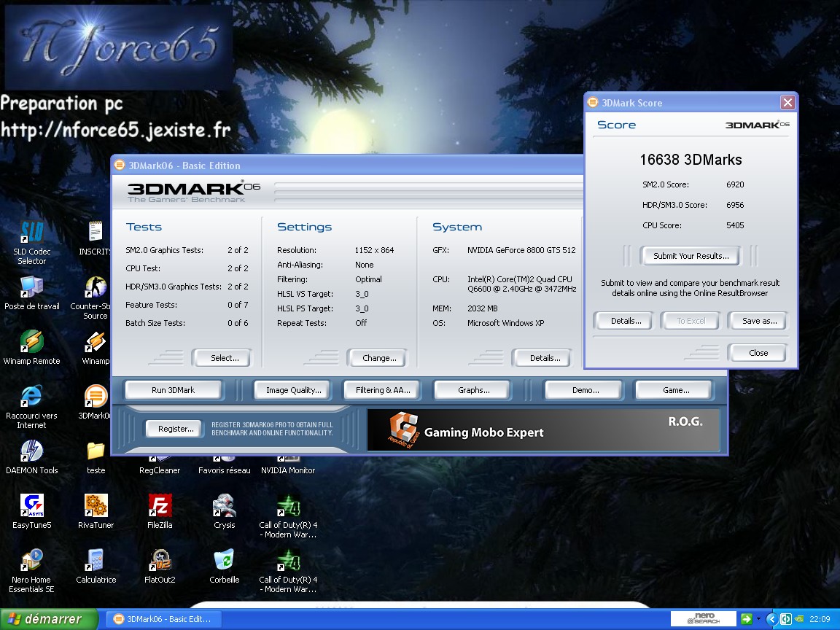
Task: Click the CPU Score value '5405'
Action: point(735,225)
